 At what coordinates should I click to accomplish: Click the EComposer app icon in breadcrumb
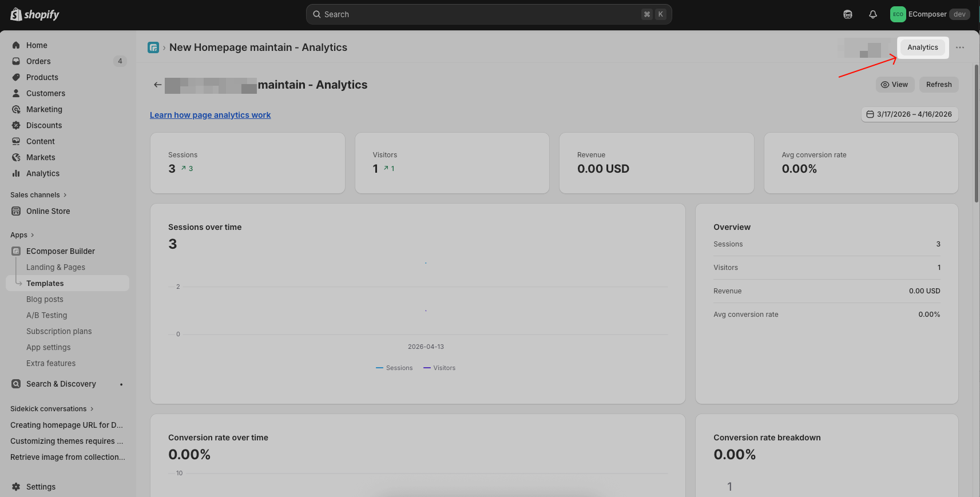(x=153, y=47)
